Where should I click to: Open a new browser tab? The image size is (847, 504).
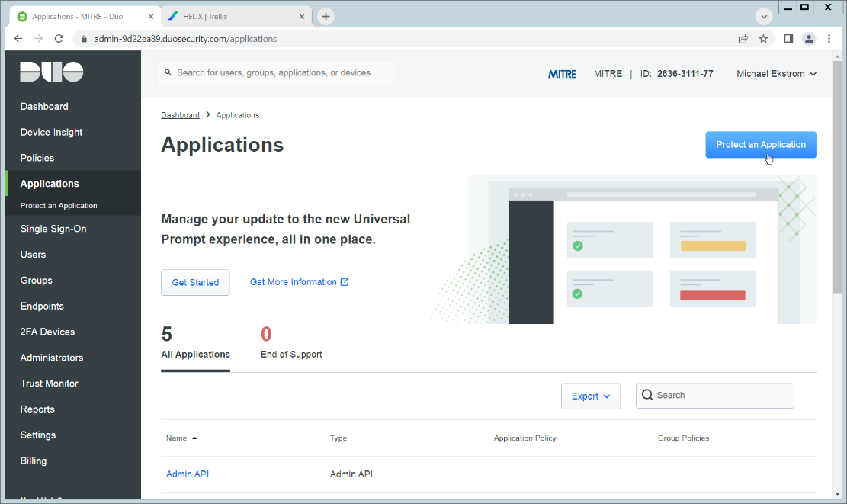326,16
